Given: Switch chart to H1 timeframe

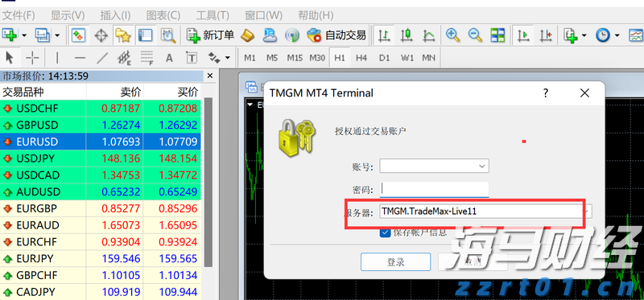Looking at the screenshot, I should (x=339, y=58).
